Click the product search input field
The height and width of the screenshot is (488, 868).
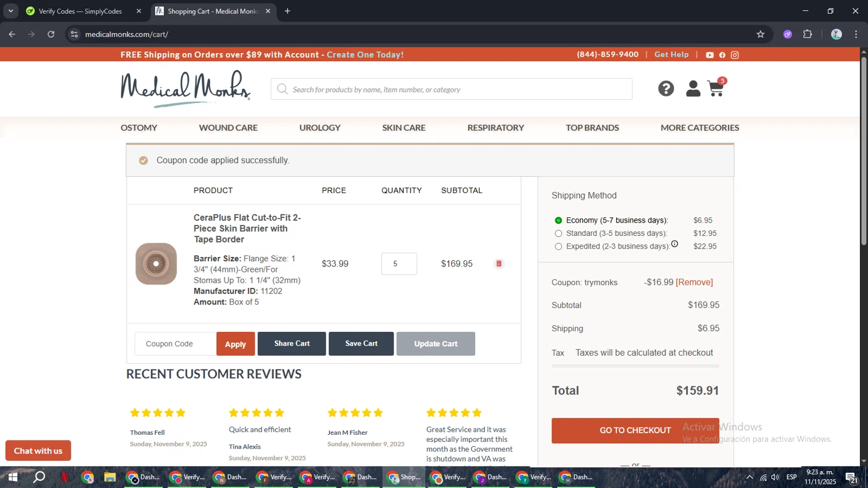[x=451, y=89]
